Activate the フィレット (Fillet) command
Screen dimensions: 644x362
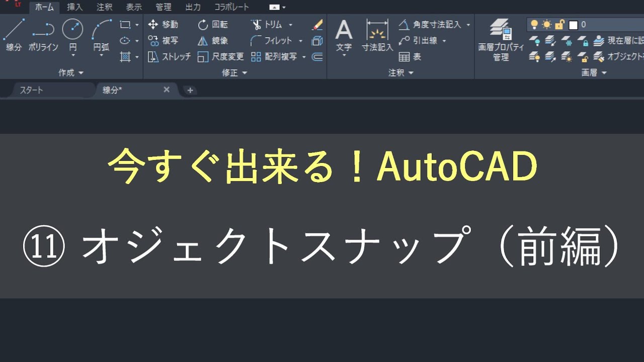tap(271, 41)
